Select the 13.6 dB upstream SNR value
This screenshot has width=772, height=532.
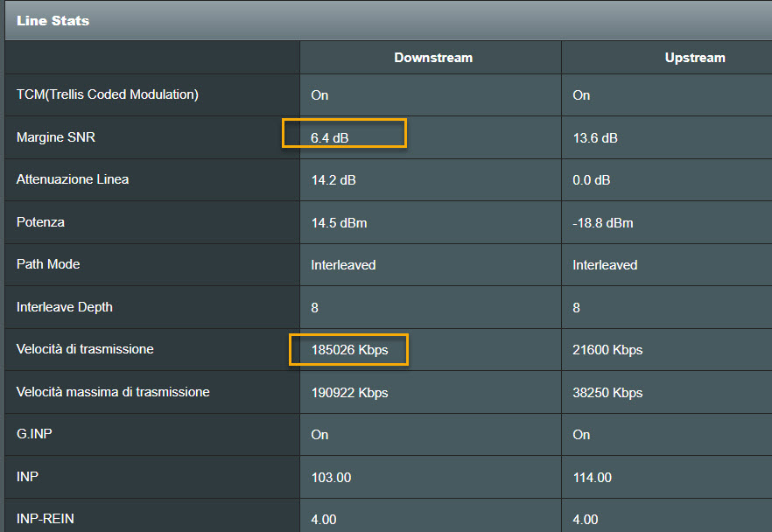(x=595, y=138)
